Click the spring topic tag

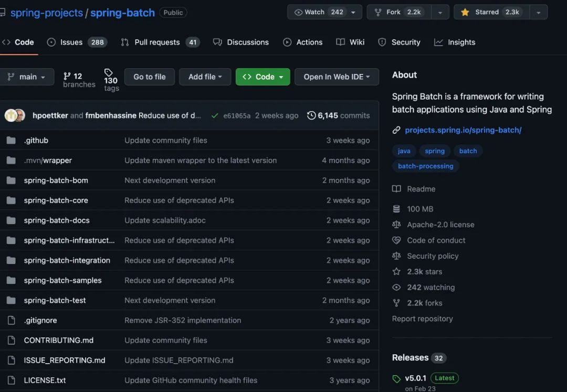tap(435, 151)
